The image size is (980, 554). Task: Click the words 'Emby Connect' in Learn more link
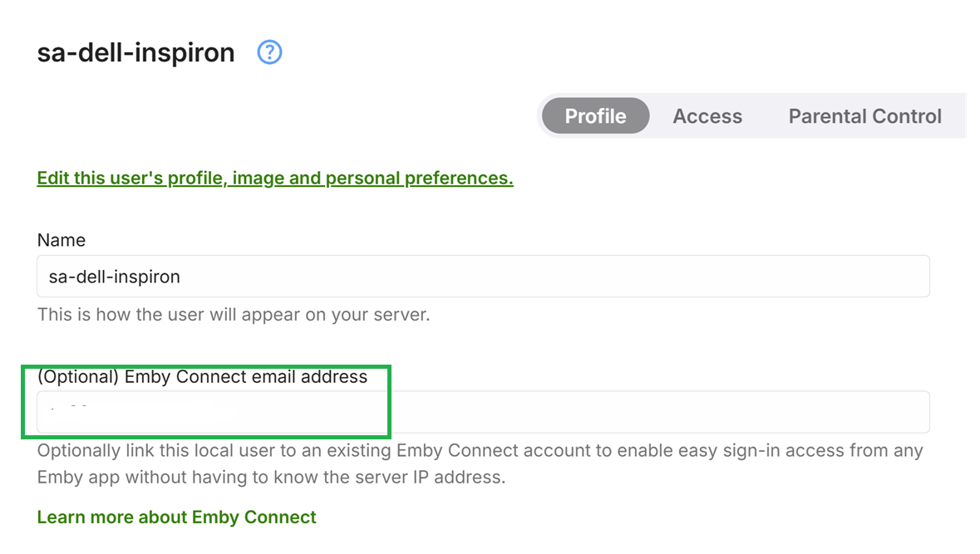pos(254,517)
